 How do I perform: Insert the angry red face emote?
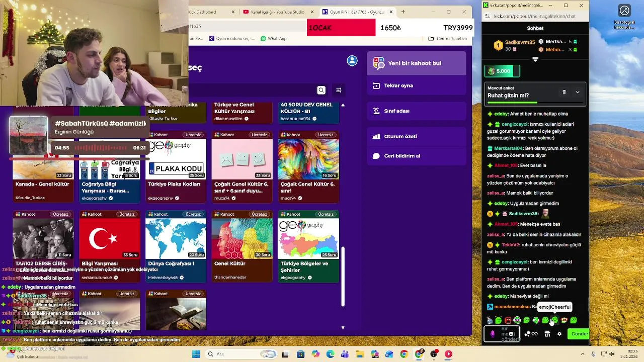point(508,320)
